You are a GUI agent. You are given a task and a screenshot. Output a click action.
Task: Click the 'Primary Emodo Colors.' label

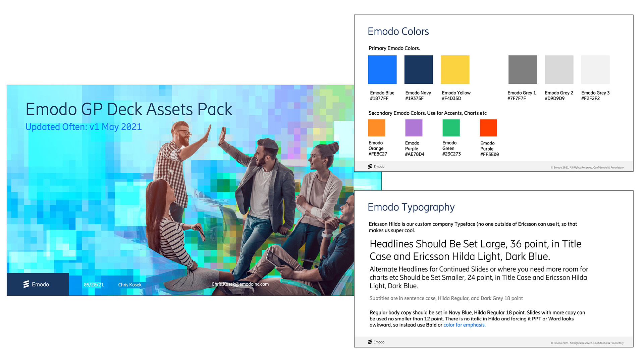(394, 48)
